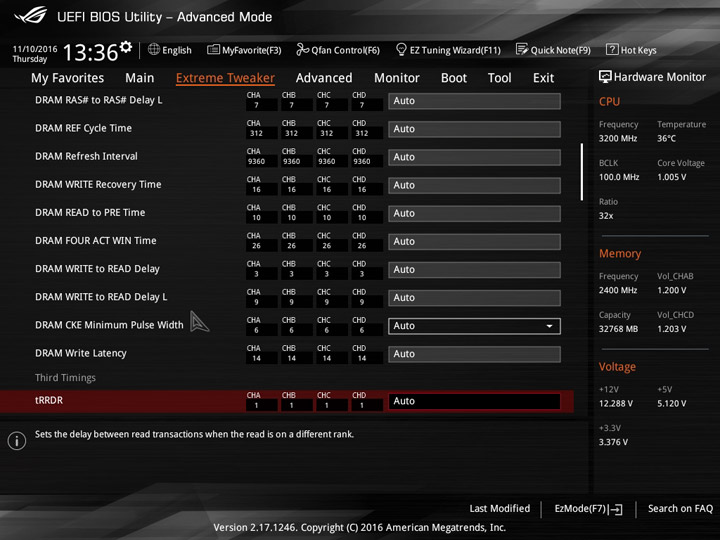Click the Qfan Control fan icon
Screen dimensions: 720x540
pyautogui.click(x=302, y=49)
